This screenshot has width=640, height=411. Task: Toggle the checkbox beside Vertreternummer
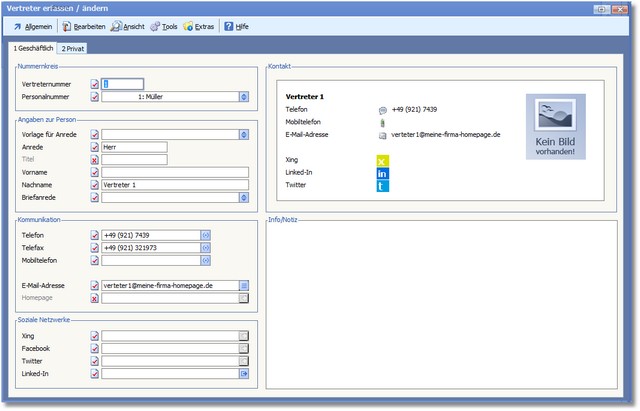point(95,85)
